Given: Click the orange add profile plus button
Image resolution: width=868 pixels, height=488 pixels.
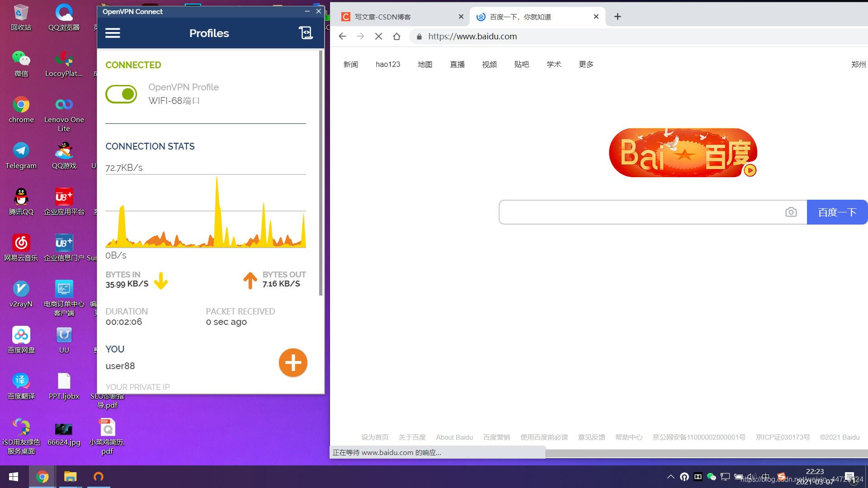Looking at the screenshot, I should pyautogui.click(x=293, y=362).
